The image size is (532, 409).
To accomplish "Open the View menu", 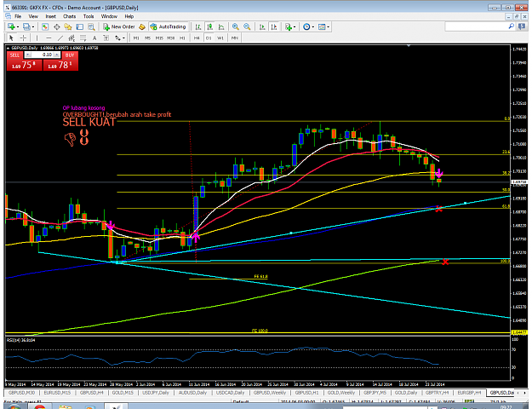I will pos(33,16).
